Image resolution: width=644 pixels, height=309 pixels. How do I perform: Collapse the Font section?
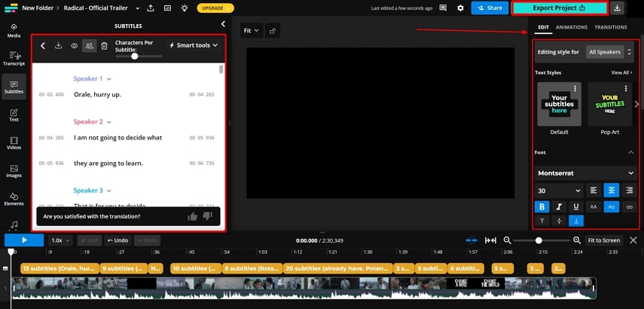coord(631,152)
